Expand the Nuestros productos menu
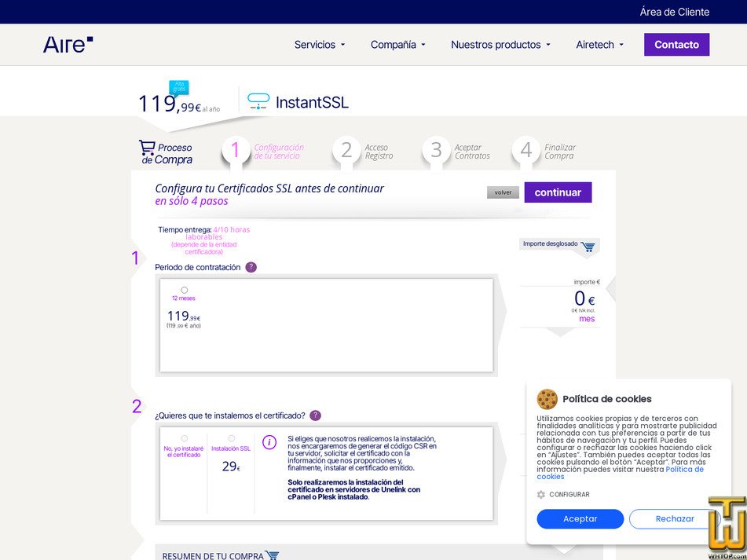The image size is (747, 560). [500, 45]
